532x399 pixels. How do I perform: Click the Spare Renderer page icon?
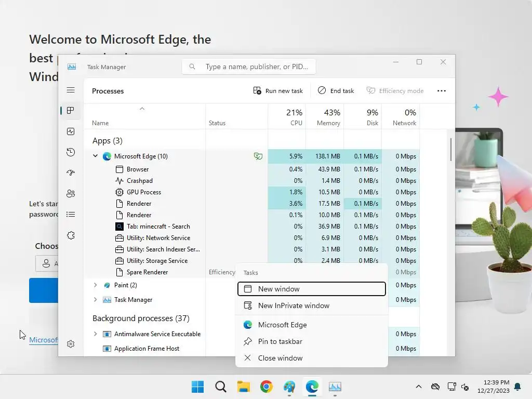119,272
